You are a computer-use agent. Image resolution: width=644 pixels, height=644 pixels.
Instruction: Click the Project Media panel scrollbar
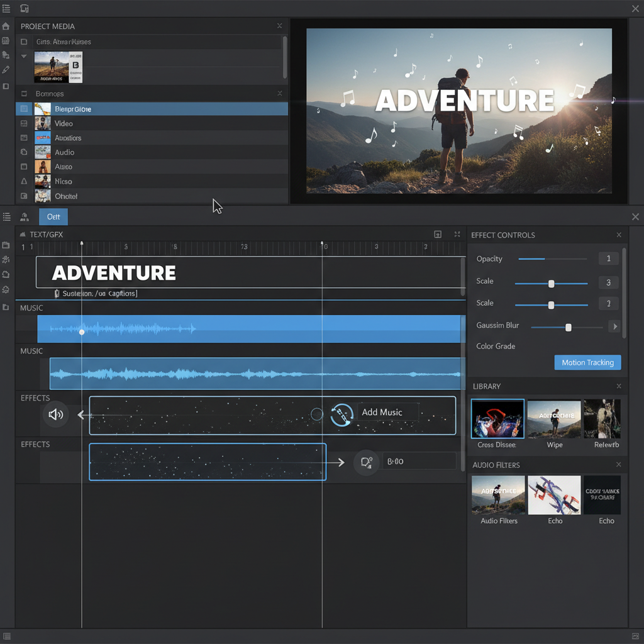point(285,57)
